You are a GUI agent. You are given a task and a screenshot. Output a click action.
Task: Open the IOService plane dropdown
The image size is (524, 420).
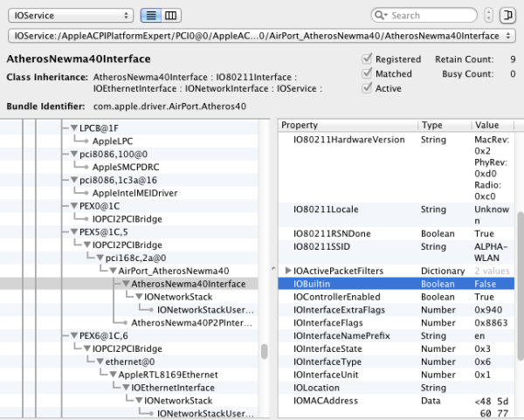tap(70, 16)
